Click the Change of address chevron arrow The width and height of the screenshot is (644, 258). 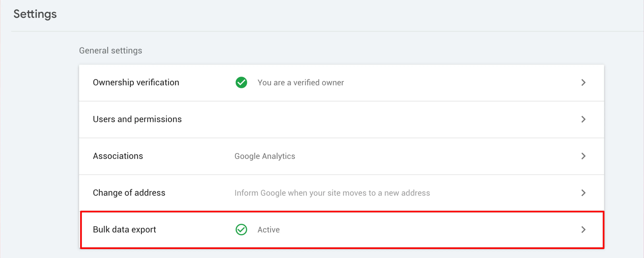583,193
